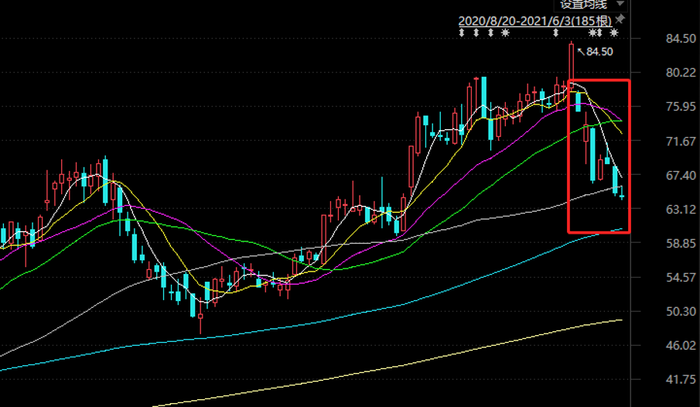Click the isolated double-arrow marker left of the peak candle
The width and height of the screenshot is (700, 407).
pyautogui.click(x=556, y=33)
